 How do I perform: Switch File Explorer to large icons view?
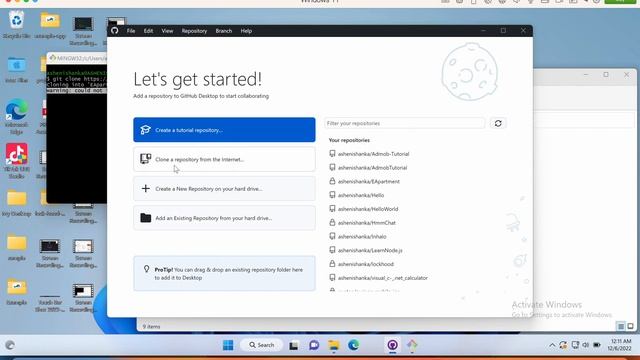click(630, 326)
